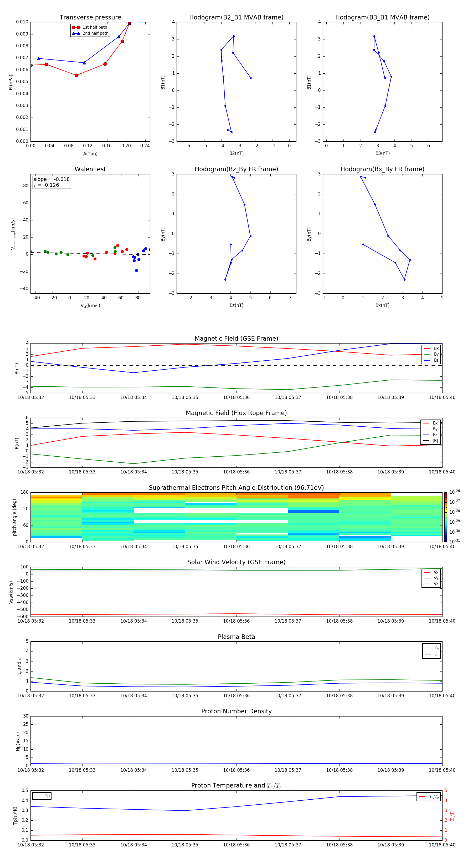473x868 pixels.
Task: Click the 'Te/Tp' legend entry
Action: (x=429, y=796)
